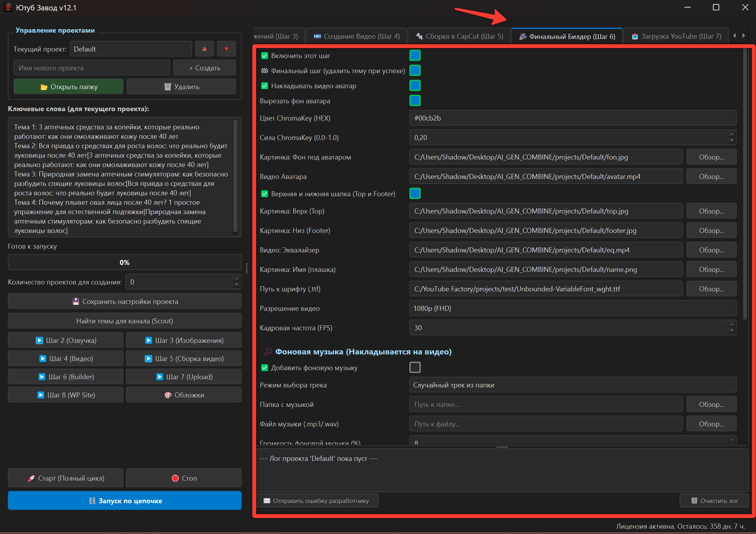Run Шаг 4 (Видео) play button
The height and width of the screenshot is (534, 756).
pos(66,358)
